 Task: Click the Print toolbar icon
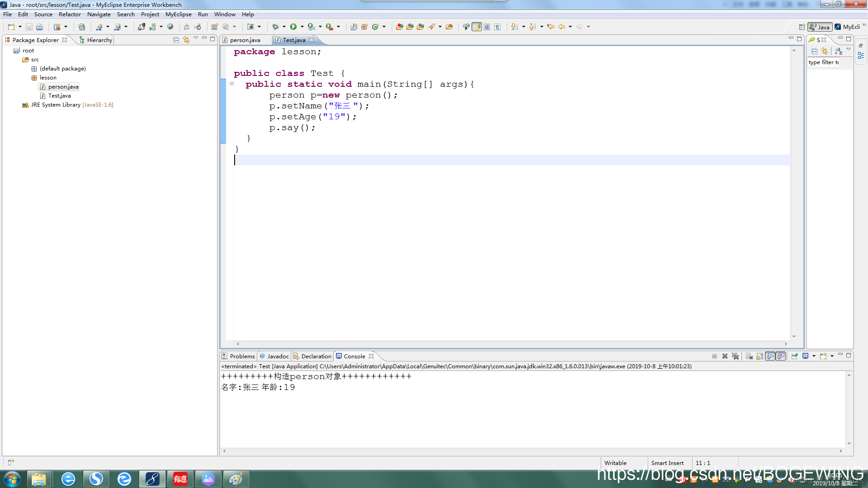point(40,27)
